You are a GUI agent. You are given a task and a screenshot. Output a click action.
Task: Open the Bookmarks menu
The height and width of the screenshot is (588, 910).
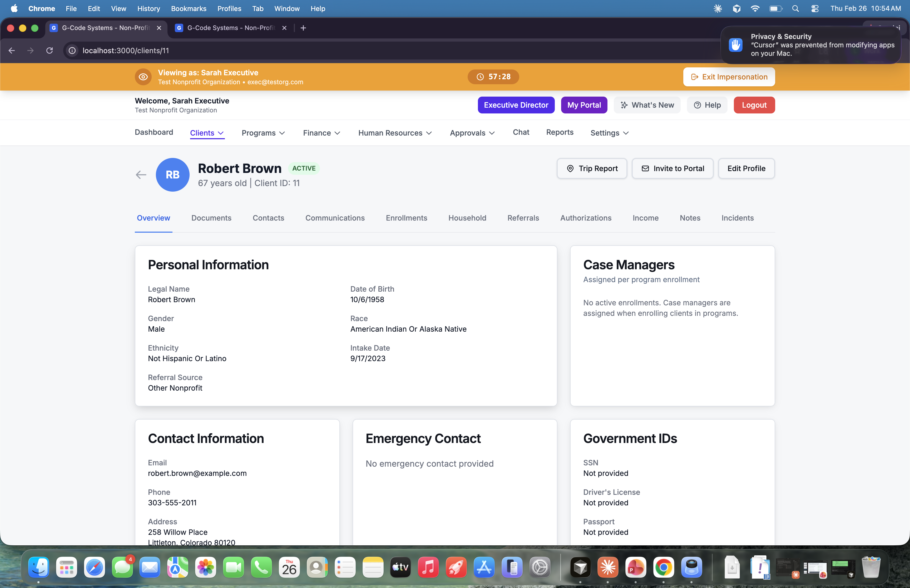tap(189, 8)
